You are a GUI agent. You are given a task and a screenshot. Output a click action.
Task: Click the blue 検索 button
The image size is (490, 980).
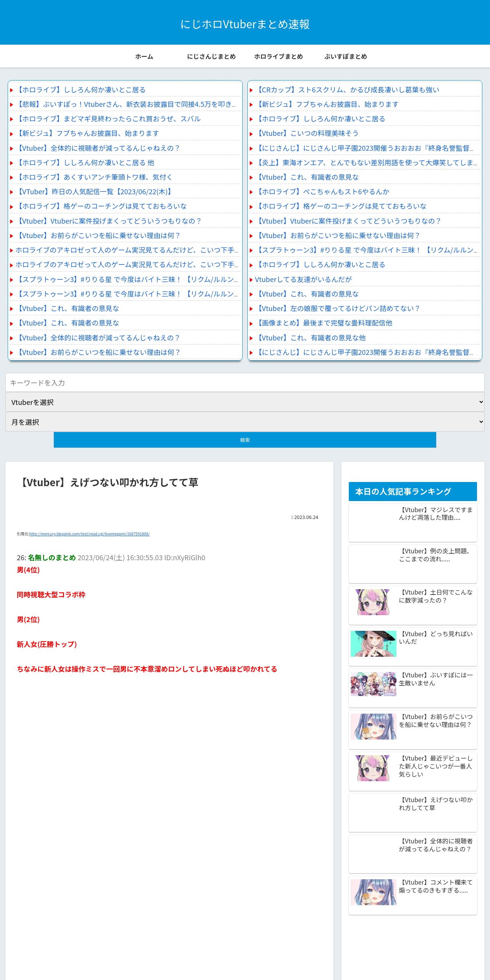245,440
